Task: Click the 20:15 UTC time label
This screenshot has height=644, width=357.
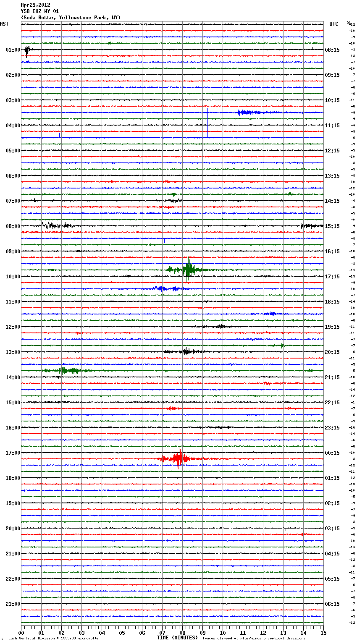Action: tap(332, 352)
